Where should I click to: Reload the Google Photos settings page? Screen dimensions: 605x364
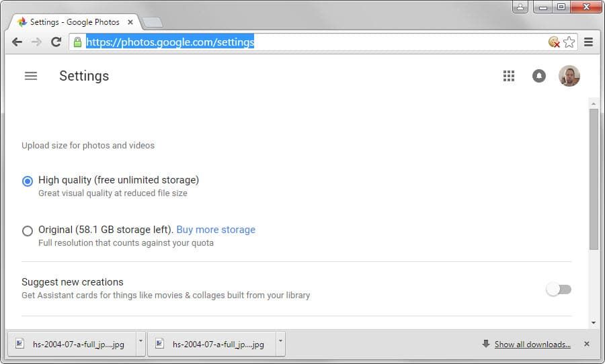pos(56,42)
